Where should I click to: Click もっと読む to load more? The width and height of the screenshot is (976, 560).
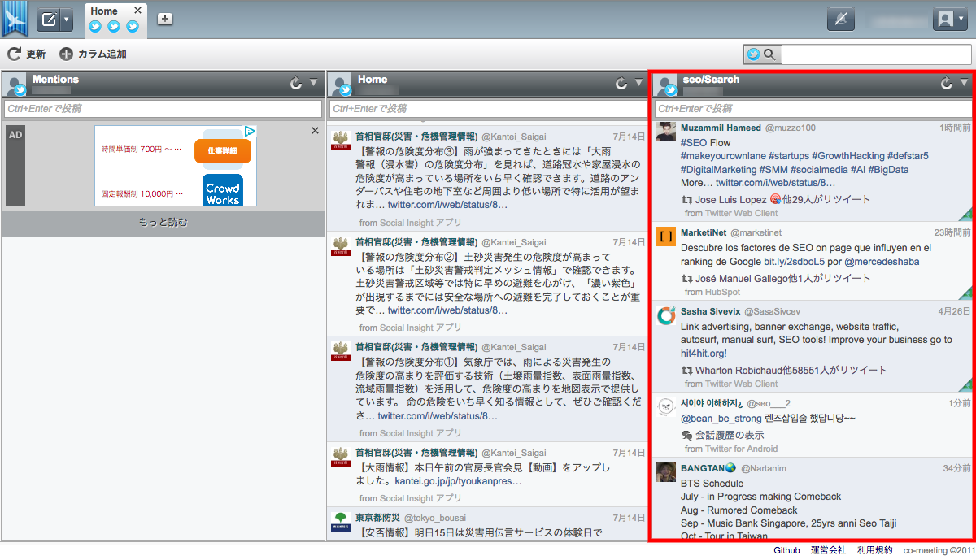click(163, 222)
